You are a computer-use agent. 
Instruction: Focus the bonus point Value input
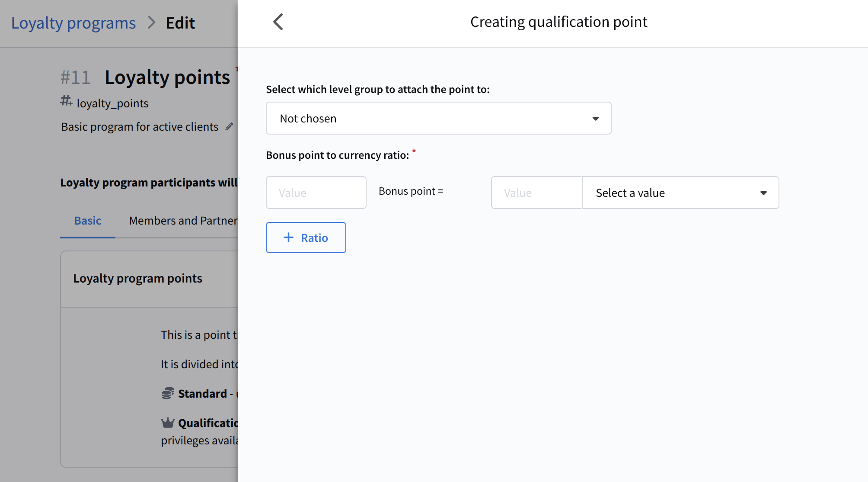[x=316, y=193]
